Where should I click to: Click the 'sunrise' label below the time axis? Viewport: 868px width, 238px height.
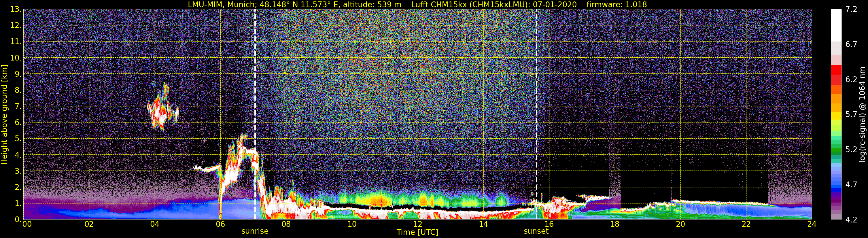255,231
